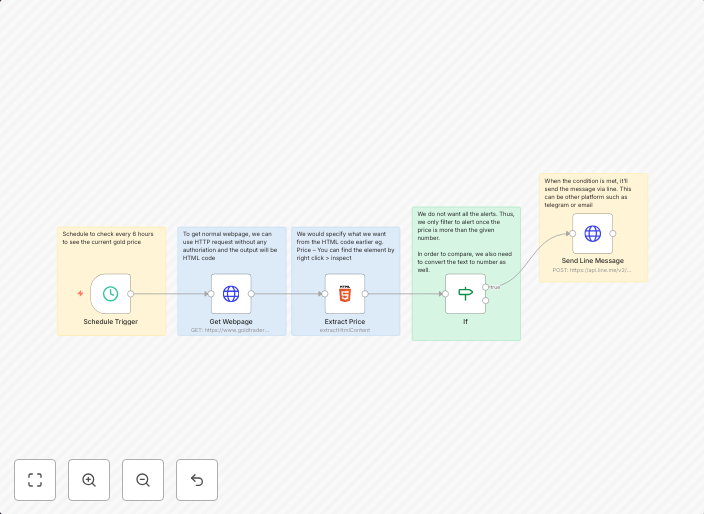704x514 pixels.
Task: Click the Schedule Trigger clock node
Action: [110, 294]
